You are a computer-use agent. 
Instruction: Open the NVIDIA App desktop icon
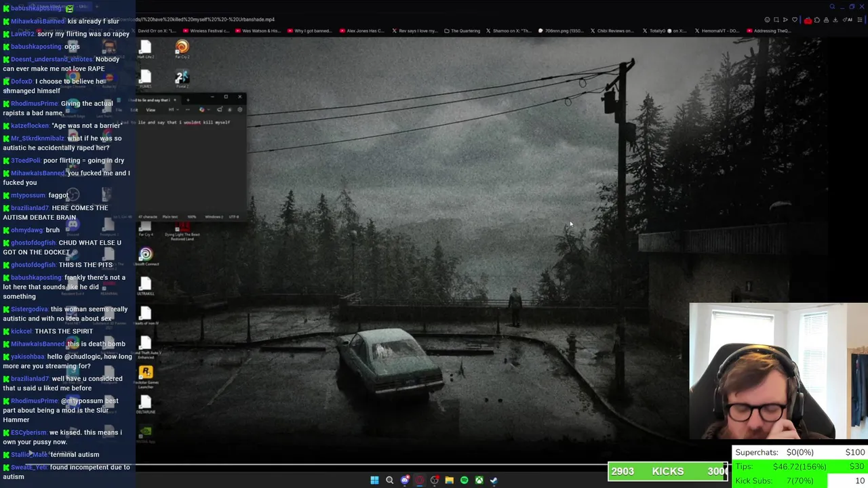(x=145, y=434)
